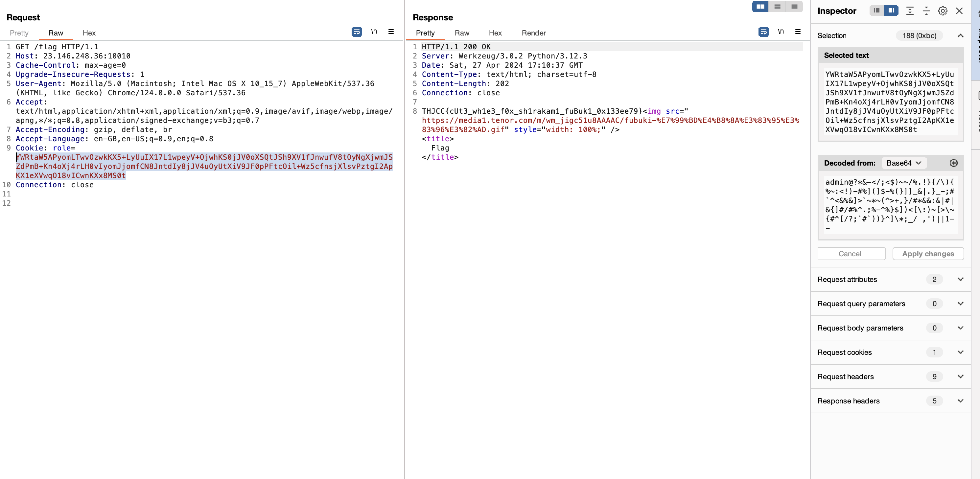This screenshot has height=479, width=980.
Task: Switch Request view to Hex tab
Action: click(89, 33)
